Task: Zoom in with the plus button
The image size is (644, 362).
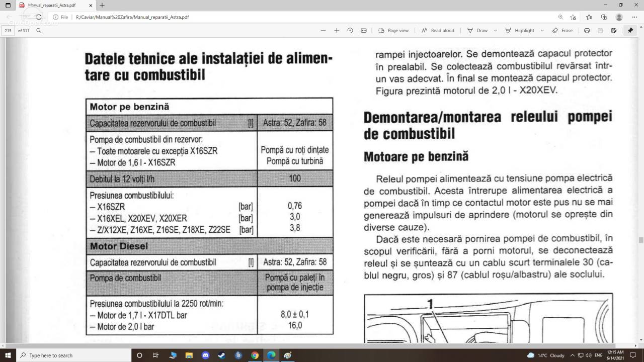Action: [x=337, y=31]
